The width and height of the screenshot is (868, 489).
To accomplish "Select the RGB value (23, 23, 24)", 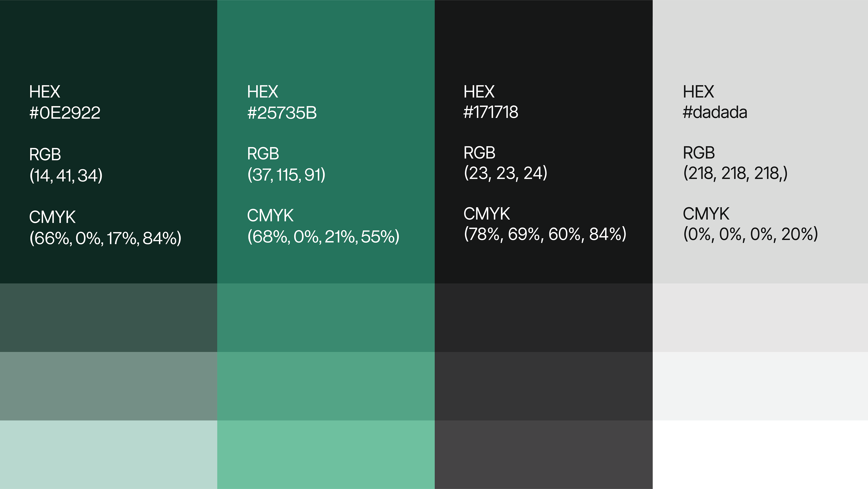I will coord(505,173).
